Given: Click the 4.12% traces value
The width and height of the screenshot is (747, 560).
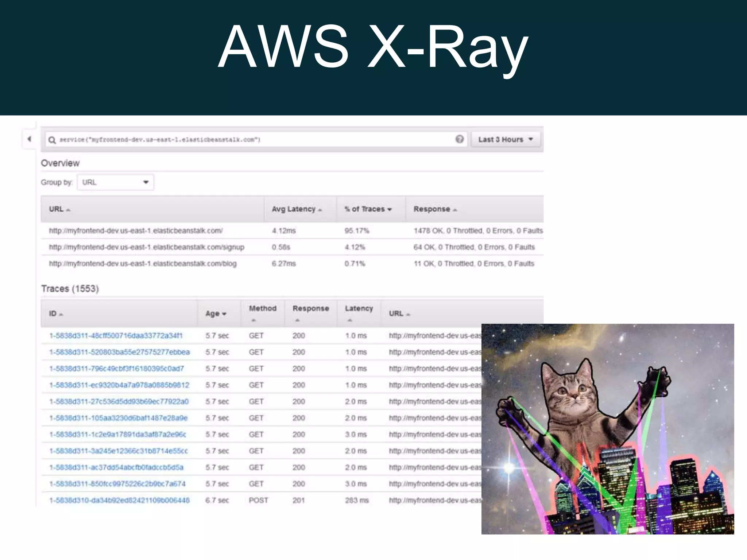Looking at the screenshot, I should pyautogui.click(x=355, y=247).
